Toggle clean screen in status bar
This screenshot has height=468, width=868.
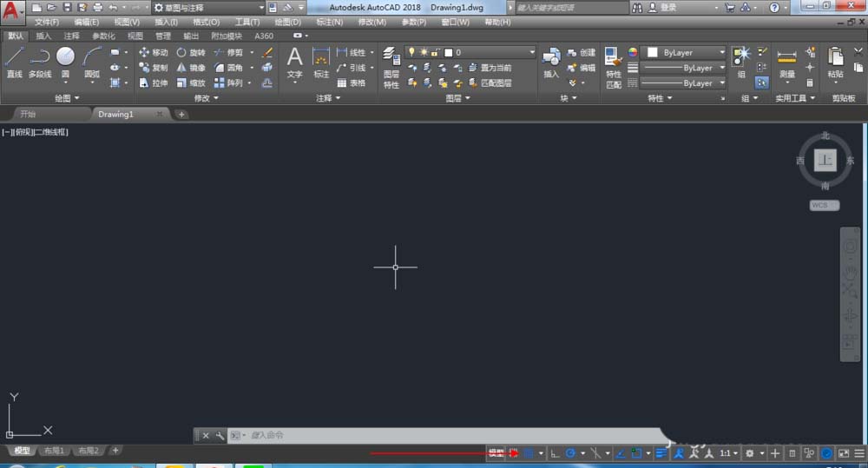844,453
